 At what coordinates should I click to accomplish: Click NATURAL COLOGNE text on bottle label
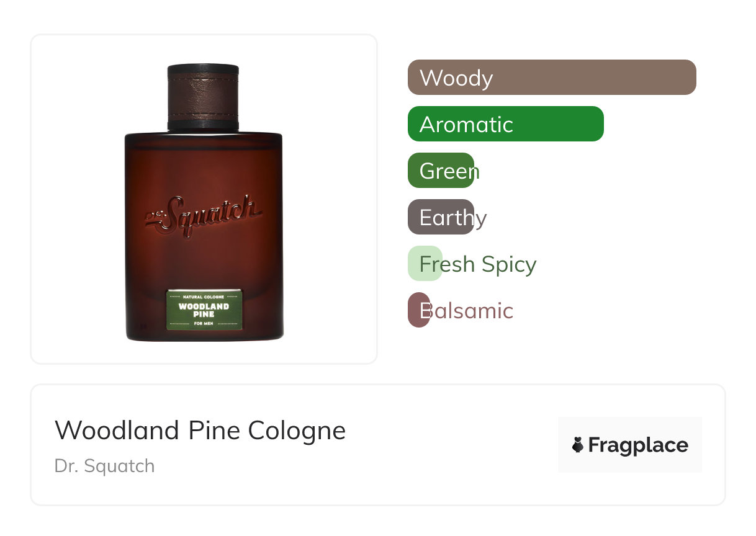click(x=204, y=297)
